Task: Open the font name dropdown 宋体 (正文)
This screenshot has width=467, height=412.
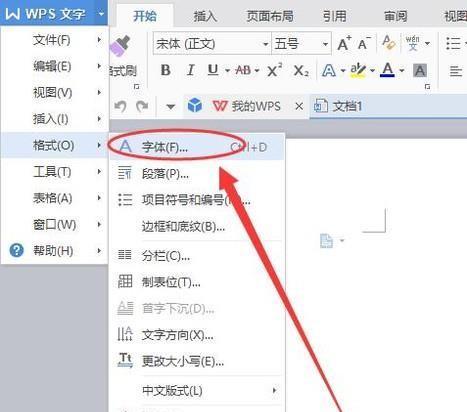Action: click(212, 44)
